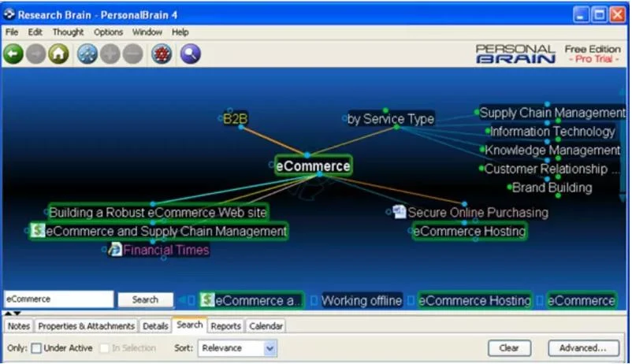Click the magnifying glass search icon

(190, 54)
